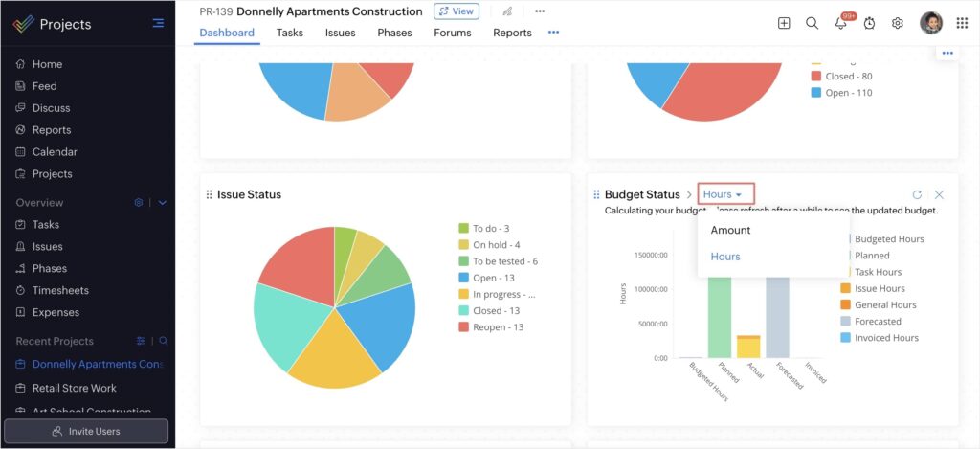Open the settings gear in top bar
The height and width of the screenshot is (449, 980).
[x=898, y=23]
